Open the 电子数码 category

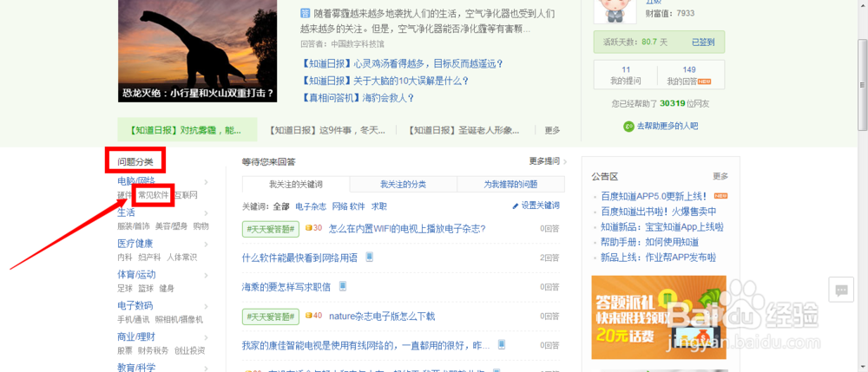click(135, 306)
